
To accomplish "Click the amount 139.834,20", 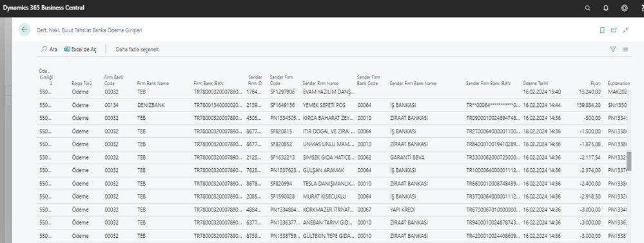I will 588,106.
